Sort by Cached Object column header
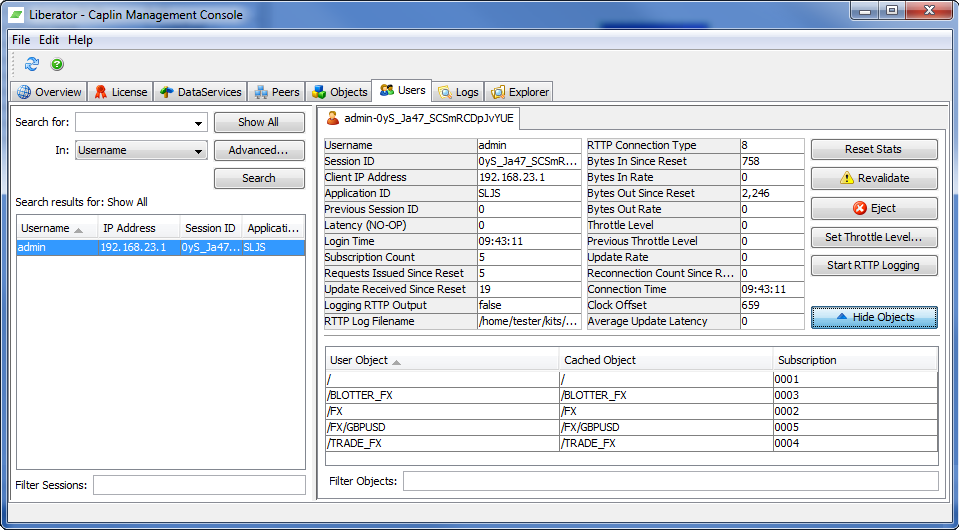The image size is (959, 530). coord(665,360)
